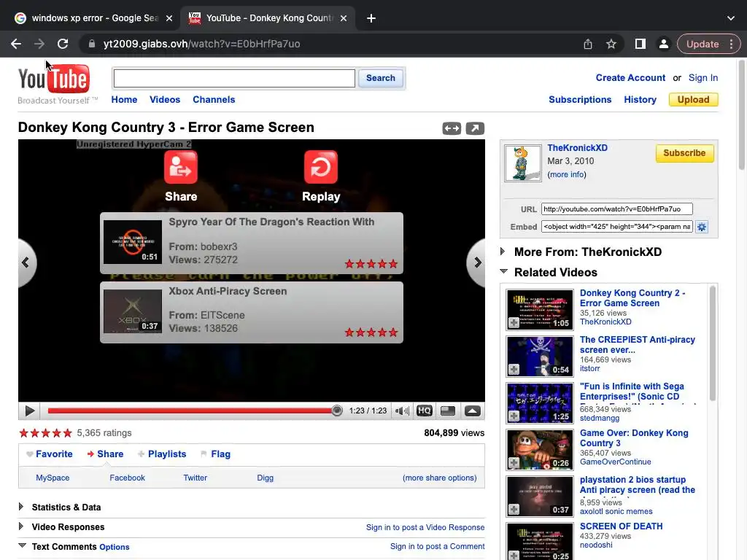
Task: Click the red Share icon in player
Action: click(181, 167)
